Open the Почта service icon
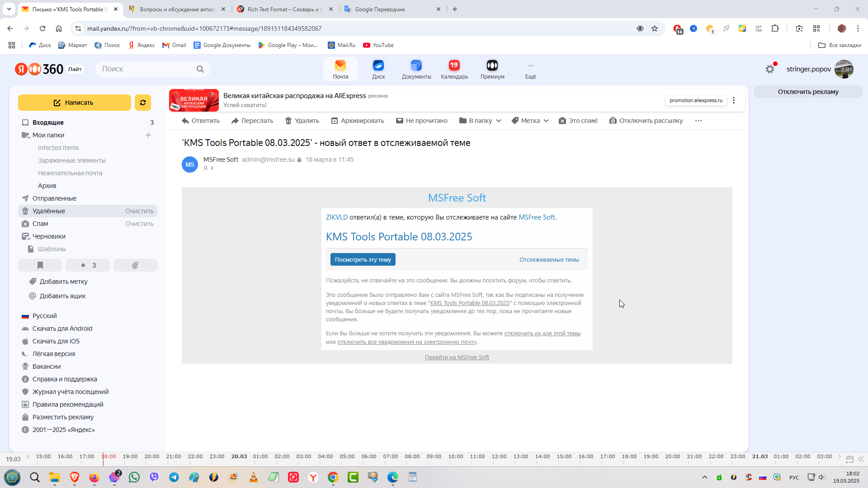The image size is (868, 488). click(340, 69)
